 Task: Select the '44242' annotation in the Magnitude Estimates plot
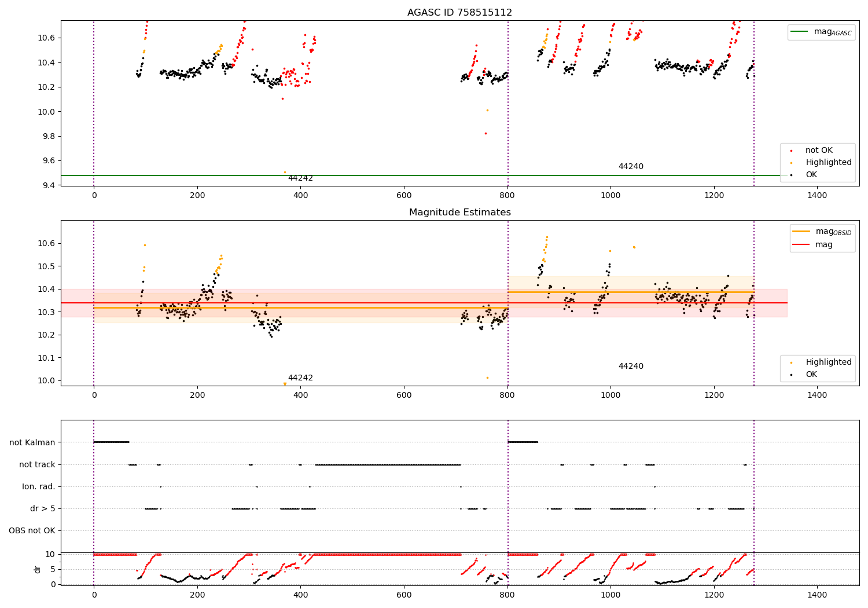300,378
